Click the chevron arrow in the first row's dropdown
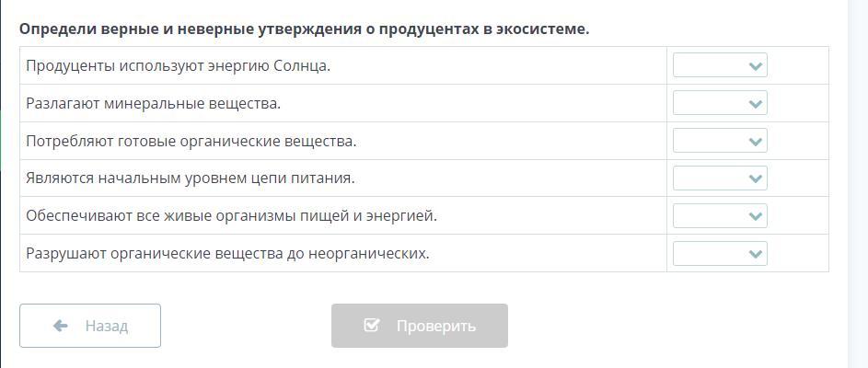The width and height of the screenshot is (868, 368). 756,66
